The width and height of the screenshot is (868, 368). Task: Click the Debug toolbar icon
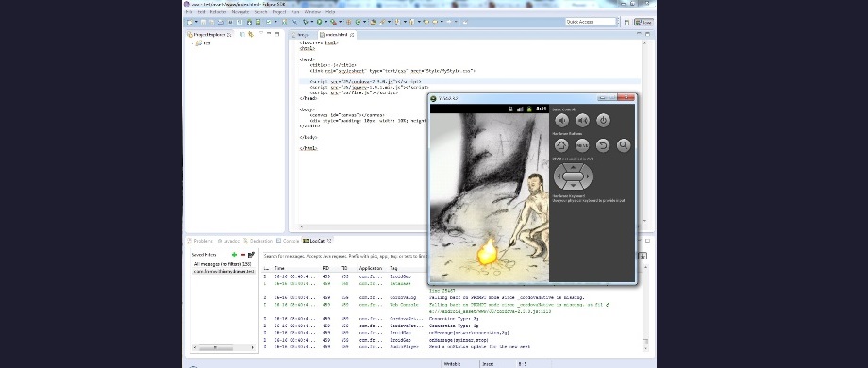pyautogui.click(x=305, y=22)
